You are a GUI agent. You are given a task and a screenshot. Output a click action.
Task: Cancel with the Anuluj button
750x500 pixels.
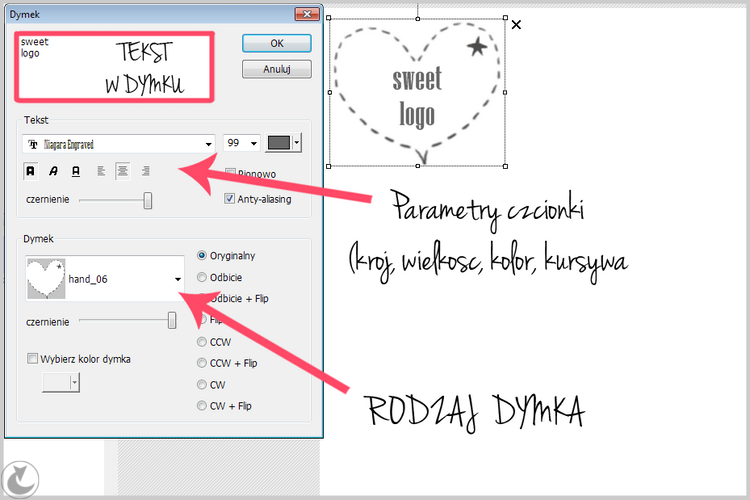[277, 69]
